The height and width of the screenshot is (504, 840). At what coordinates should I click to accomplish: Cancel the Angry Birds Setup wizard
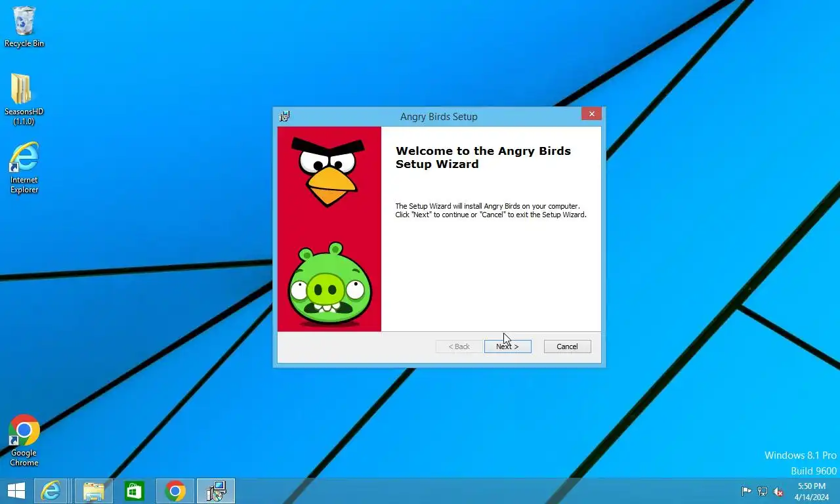(x=567, y=346)
